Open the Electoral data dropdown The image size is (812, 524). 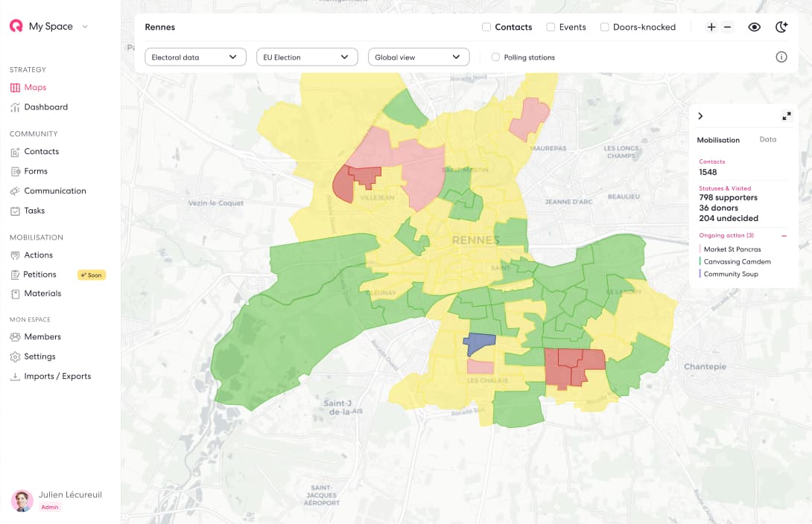195,57
